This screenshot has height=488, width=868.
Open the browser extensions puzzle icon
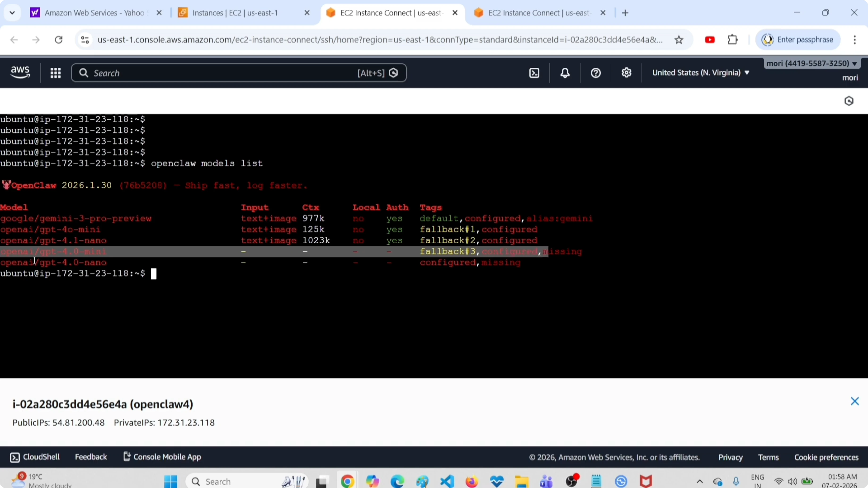[x=733, y=40]
